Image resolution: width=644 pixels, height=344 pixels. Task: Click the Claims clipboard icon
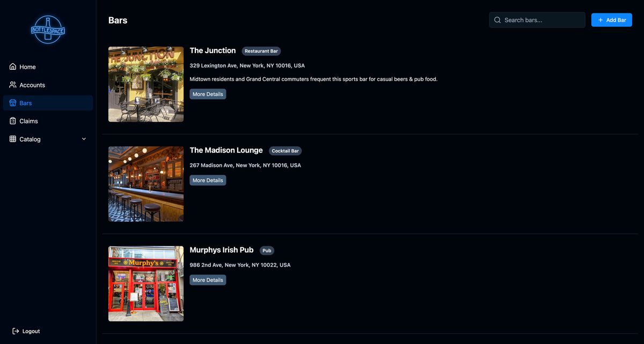point(13,121)
